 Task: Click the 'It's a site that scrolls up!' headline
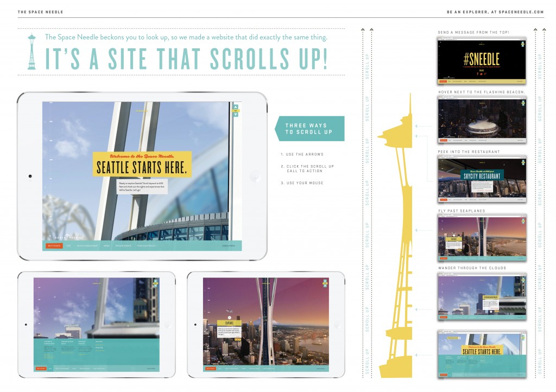tap(186, 59)
